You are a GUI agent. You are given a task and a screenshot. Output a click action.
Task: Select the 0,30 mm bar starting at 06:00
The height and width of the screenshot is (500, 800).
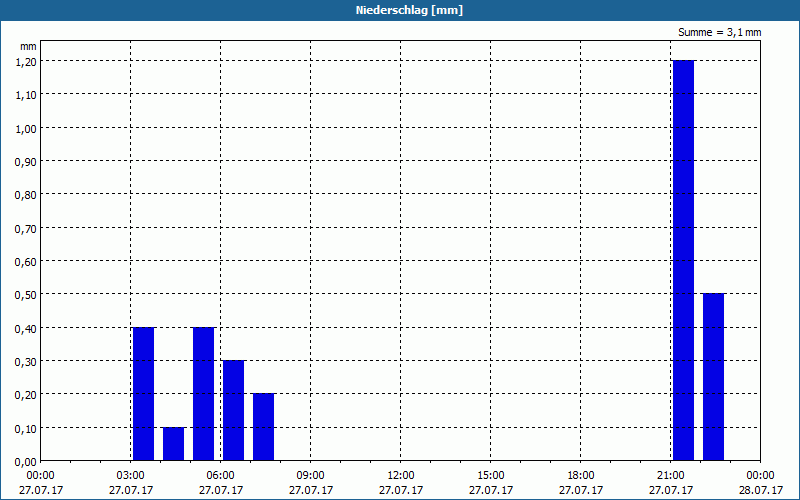point(234,411)
